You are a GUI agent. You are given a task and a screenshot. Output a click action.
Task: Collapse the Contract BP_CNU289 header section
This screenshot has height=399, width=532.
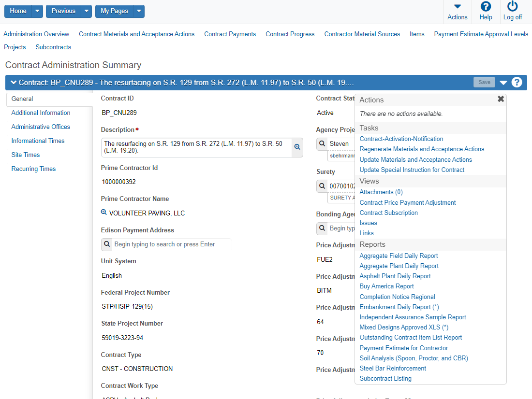point(14,83)
